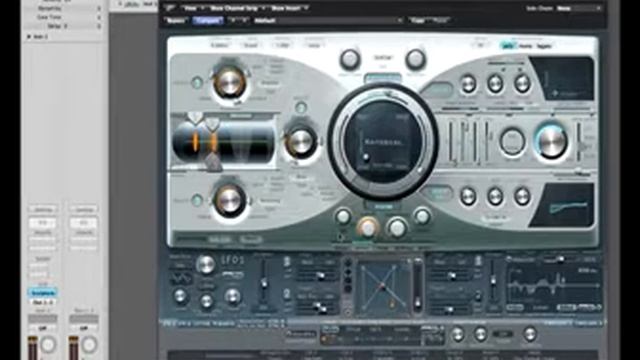Click Waveshaper Variation knob

pyautogui.click(x=415, y=60)
